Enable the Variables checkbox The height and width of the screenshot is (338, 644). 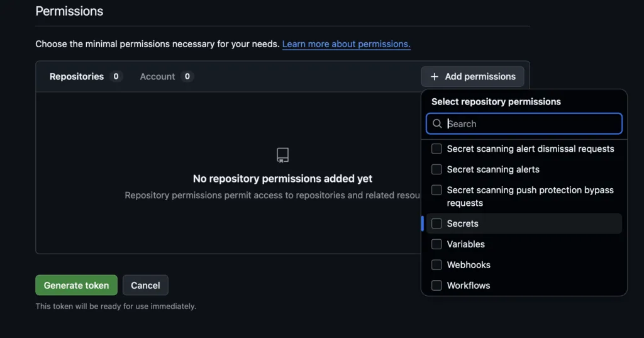436,244
